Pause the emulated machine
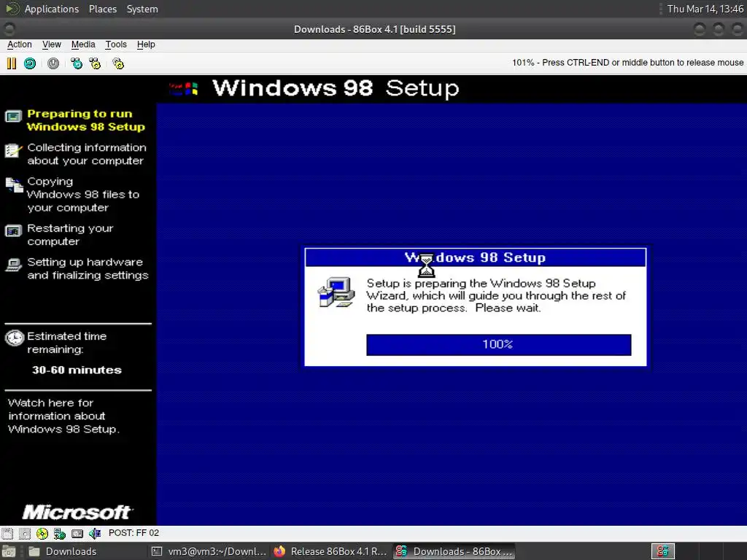This screenshot has width=747, height=560. point(12,63)
